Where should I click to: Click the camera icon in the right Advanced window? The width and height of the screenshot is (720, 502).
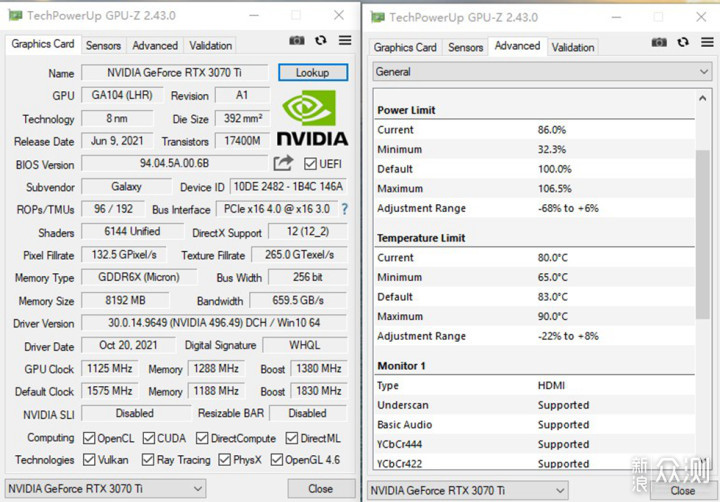[659, 42]
